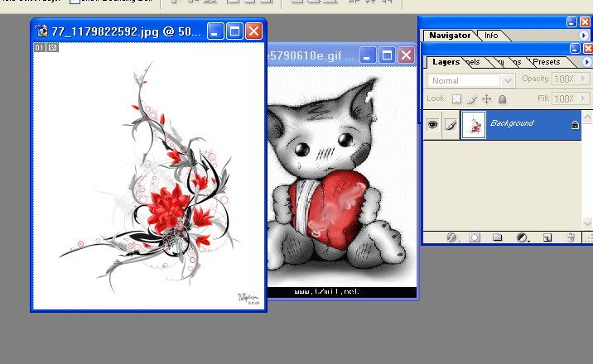Open new fill or adjustment layer menu

pyautogui.click(x=523, y=237)
